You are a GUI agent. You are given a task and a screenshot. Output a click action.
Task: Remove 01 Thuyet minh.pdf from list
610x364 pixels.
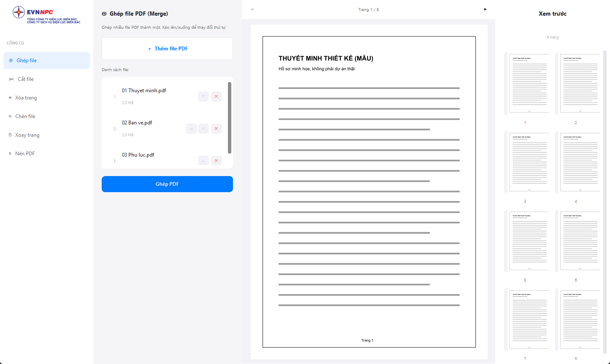pyautogui.click(x=216, y=97)
